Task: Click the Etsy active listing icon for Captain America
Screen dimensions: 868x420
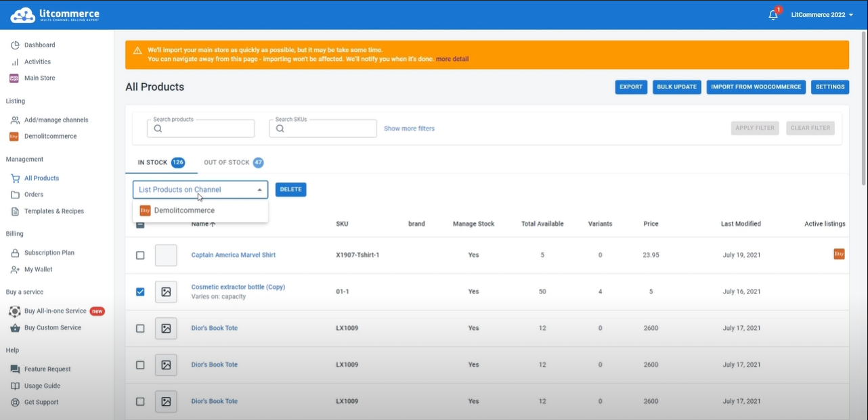Action: coord(839,254)
